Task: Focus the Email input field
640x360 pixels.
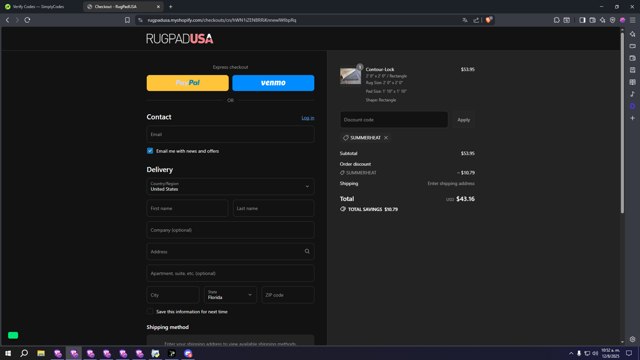Action: 230,134
